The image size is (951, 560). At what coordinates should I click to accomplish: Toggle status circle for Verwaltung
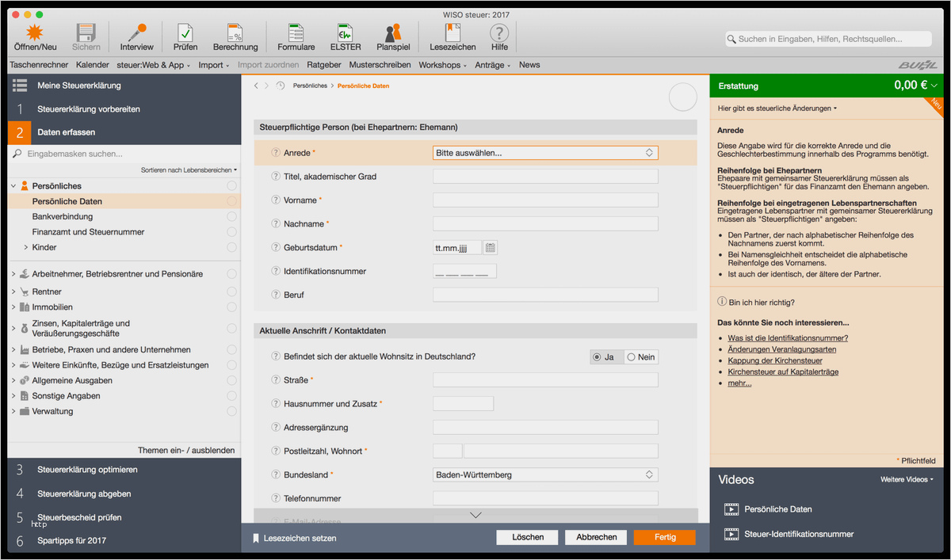[231, 411]
